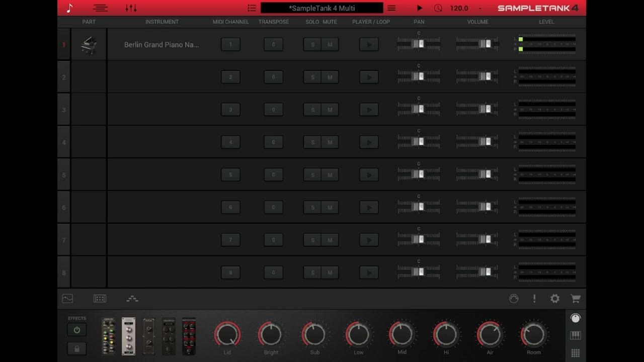Select the first effect module in the rack
This screenshot has height=362, width=644.
(108, 336)
